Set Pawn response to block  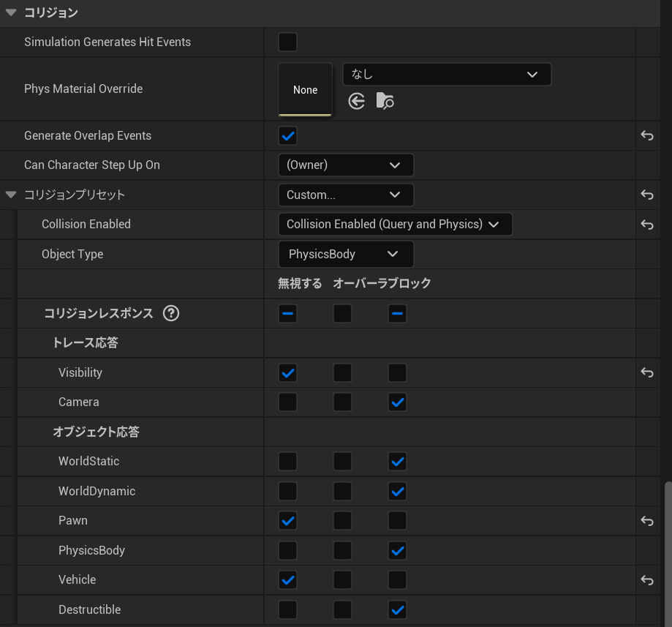(x=397, y=521)
